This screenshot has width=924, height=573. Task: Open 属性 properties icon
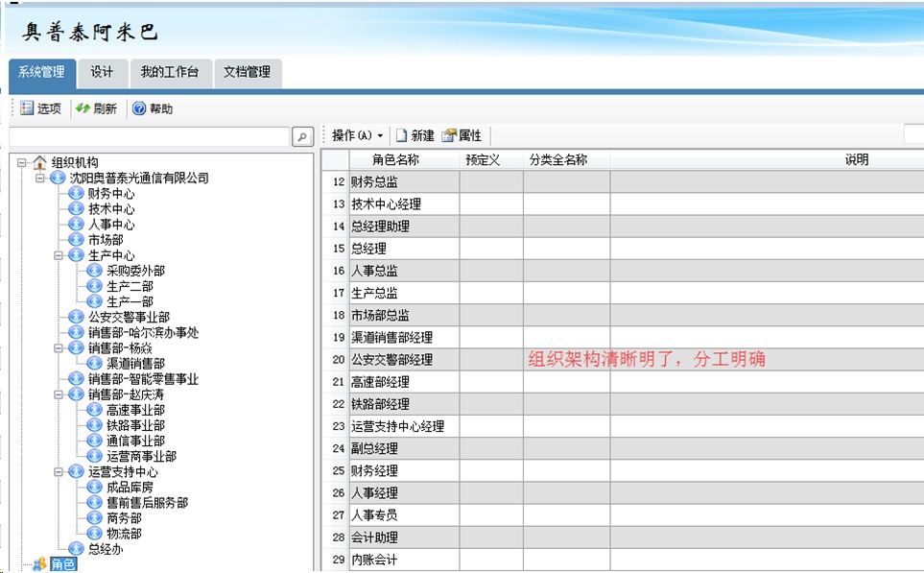point(448,135)
